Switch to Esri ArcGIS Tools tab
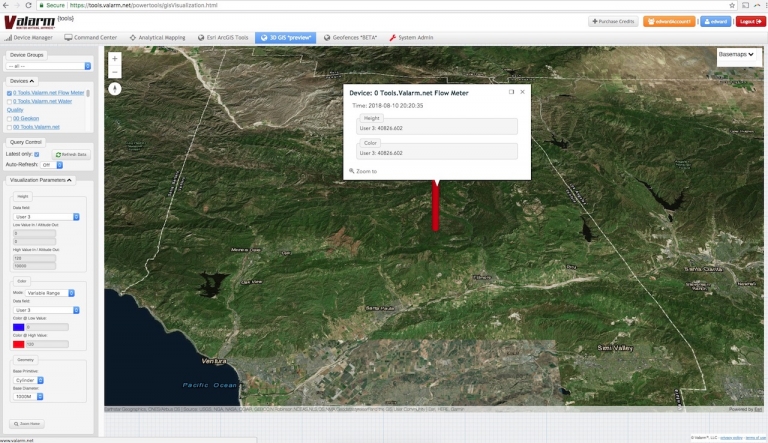This screenshot has width=768, height=443. pyautogui.click(x=223, y=37)
